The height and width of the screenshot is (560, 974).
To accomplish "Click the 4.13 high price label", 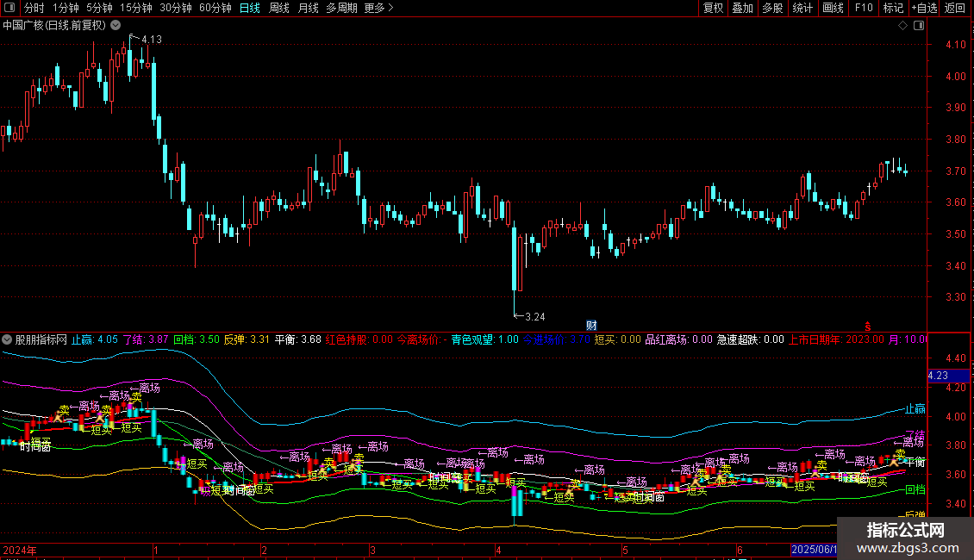I will click(x=152, y=39).
